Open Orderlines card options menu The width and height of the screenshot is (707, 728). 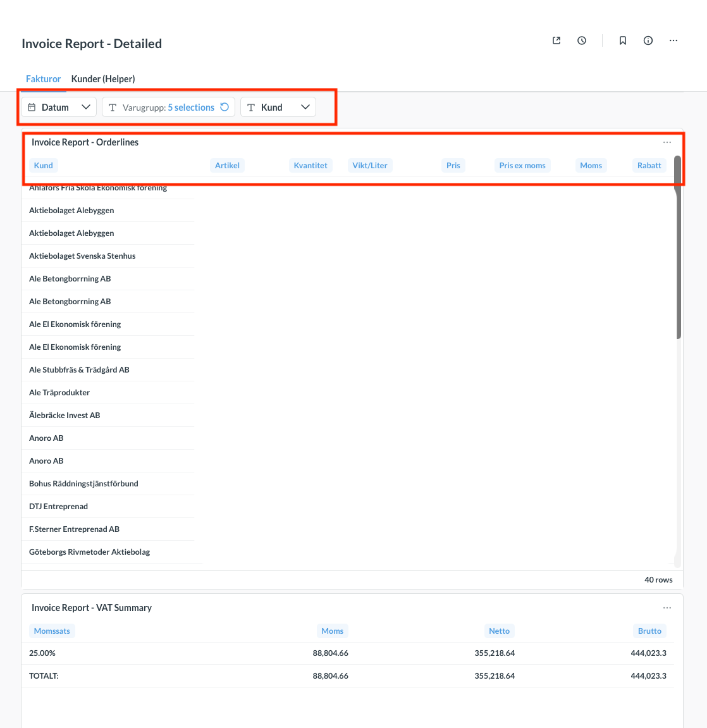click(x=667, y=142)
